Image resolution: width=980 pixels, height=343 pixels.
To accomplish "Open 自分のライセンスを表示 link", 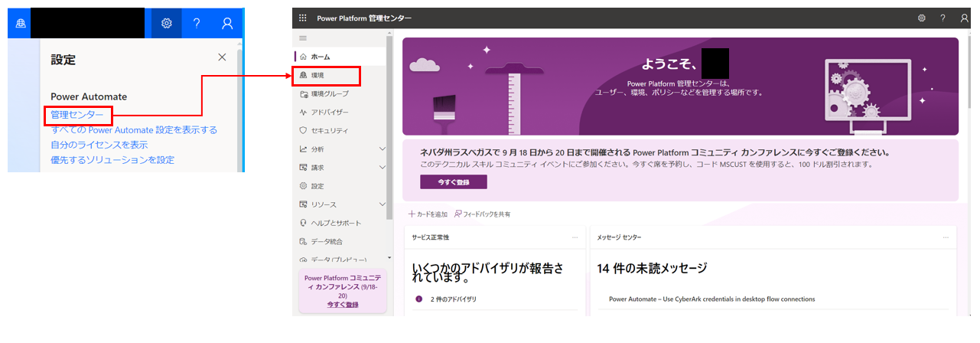I will 99,145.
